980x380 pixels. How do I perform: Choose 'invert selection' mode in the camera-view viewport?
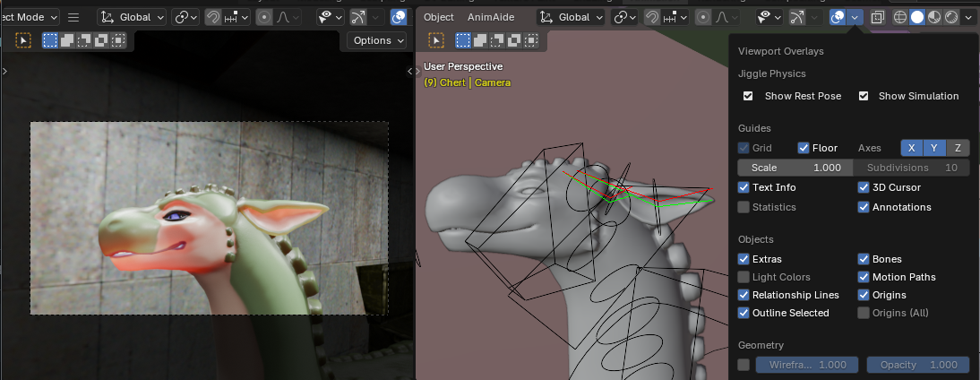[100, 40]
